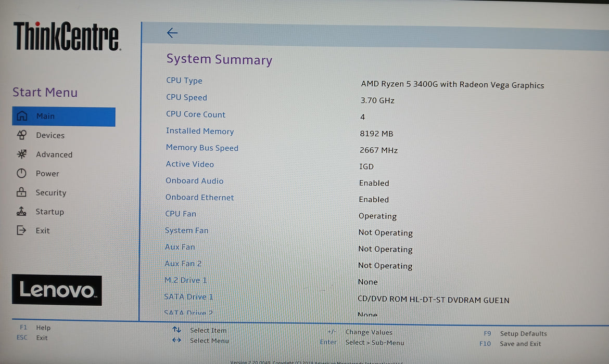
Task: Switch to the Power menu
Action: click(x=47, y=174)
